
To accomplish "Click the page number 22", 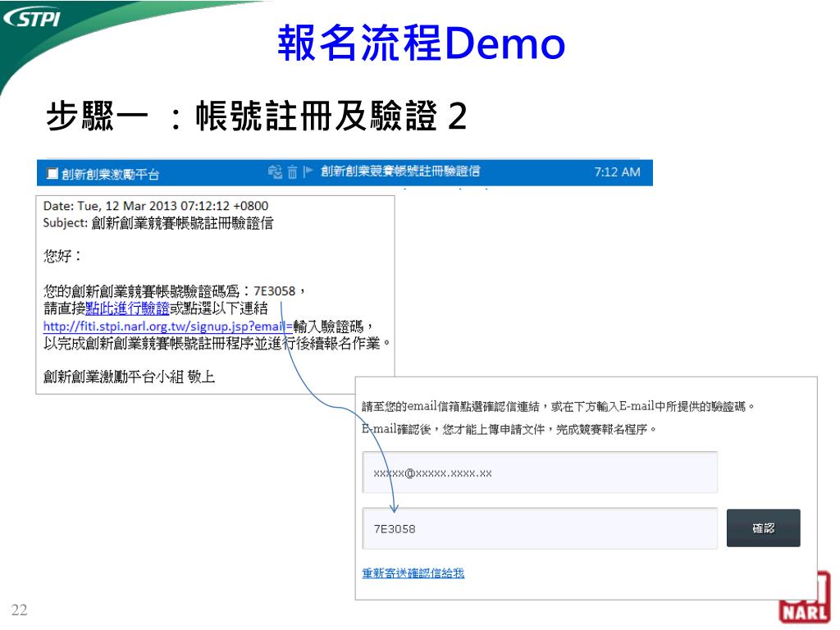I will click(x=20, y=609).
